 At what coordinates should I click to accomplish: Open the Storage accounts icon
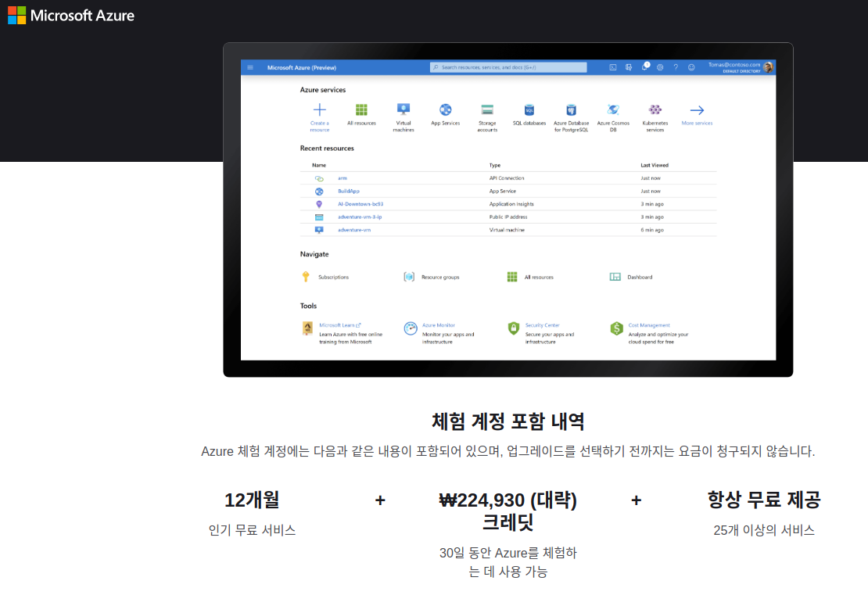[487, 109]
